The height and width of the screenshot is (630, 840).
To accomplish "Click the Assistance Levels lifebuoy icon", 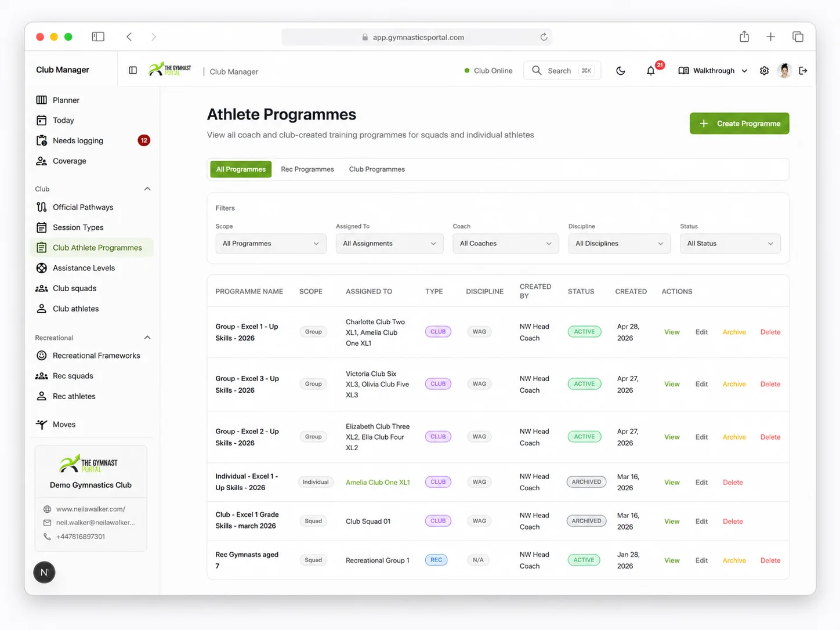I will pos(42,268).
